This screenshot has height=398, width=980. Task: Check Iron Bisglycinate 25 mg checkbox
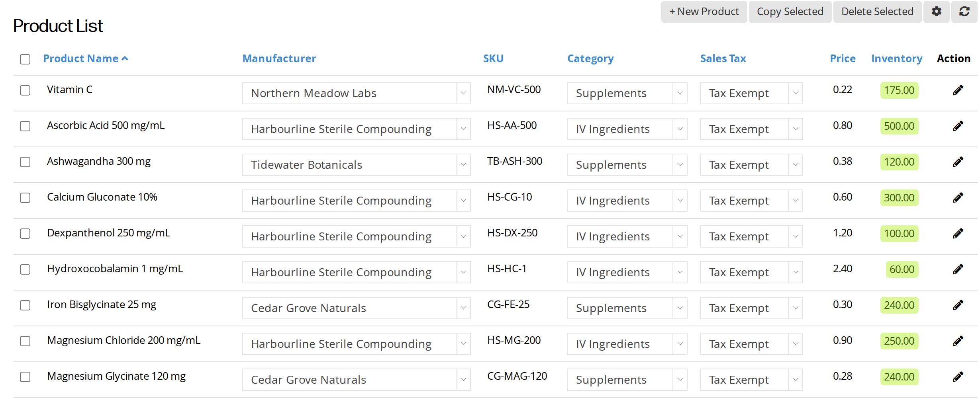[x=25, y=305]
